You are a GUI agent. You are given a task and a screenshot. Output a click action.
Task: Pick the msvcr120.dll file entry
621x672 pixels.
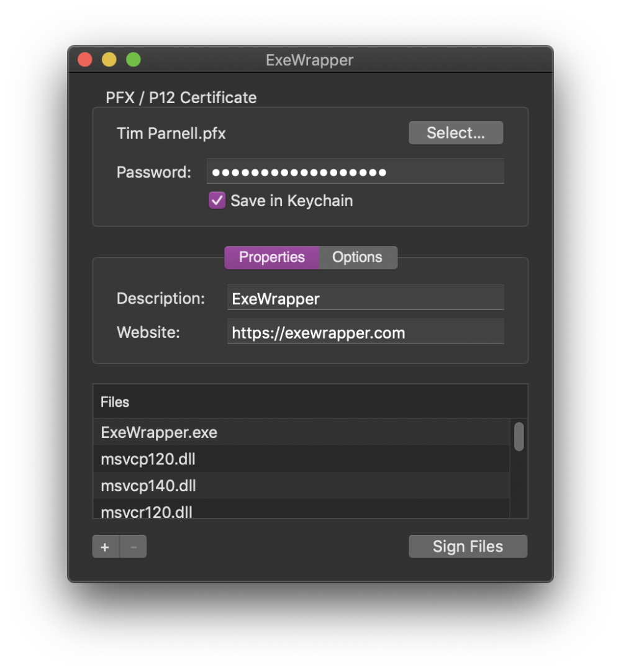147,511
